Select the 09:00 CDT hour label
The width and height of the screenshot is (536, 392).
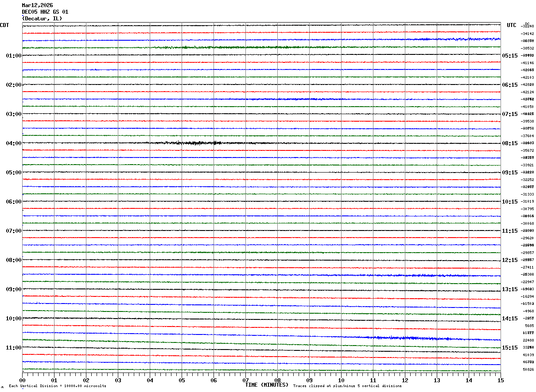point(14,289)
